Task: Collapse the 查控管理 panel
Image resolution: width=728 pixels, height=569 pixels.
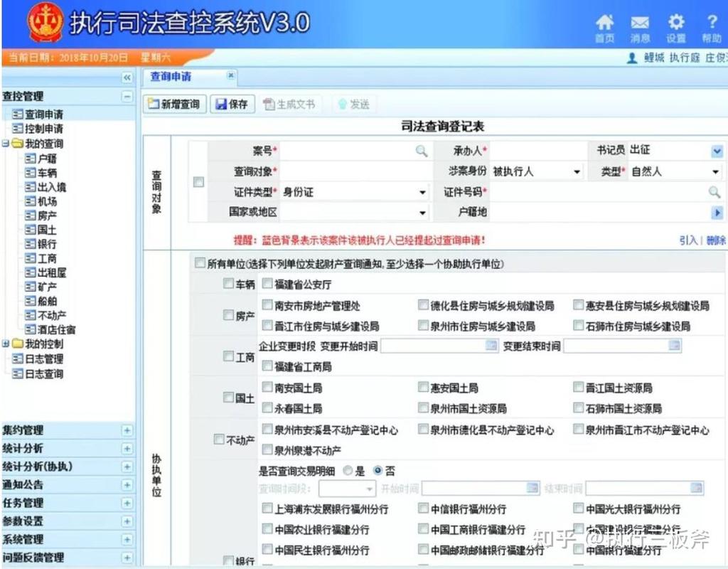Action: coord(127,97)
